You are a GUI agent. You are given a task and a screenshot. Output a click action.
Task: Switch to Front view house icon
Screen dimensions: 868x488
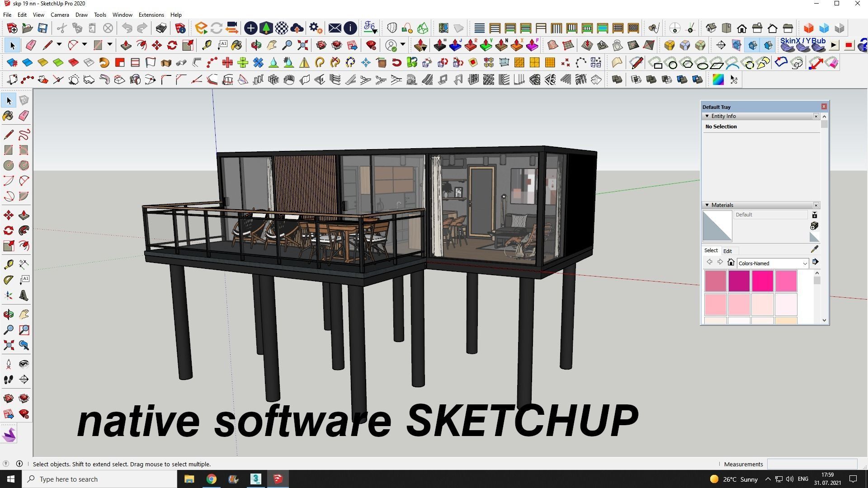pos(742,28)
